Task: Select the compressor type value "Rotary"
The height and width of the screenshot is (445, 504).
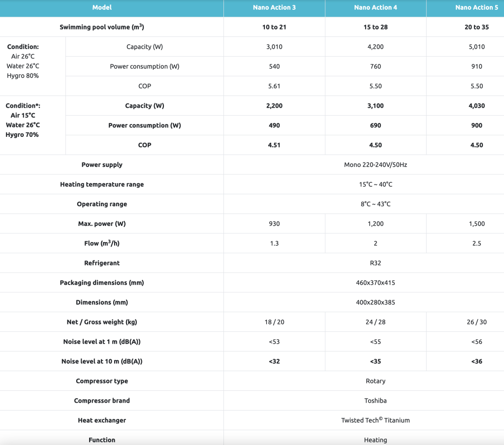Action: 376,381
